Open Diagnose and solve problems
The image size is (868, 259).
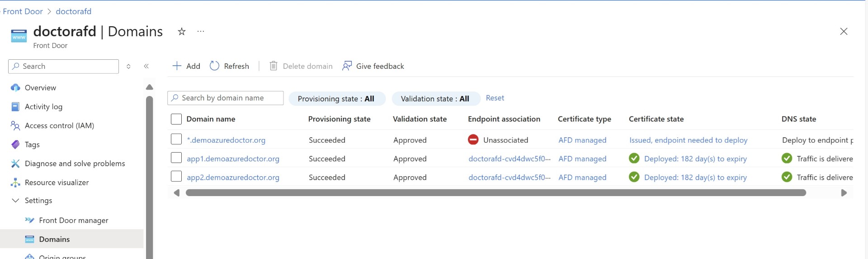coord(75,163)
